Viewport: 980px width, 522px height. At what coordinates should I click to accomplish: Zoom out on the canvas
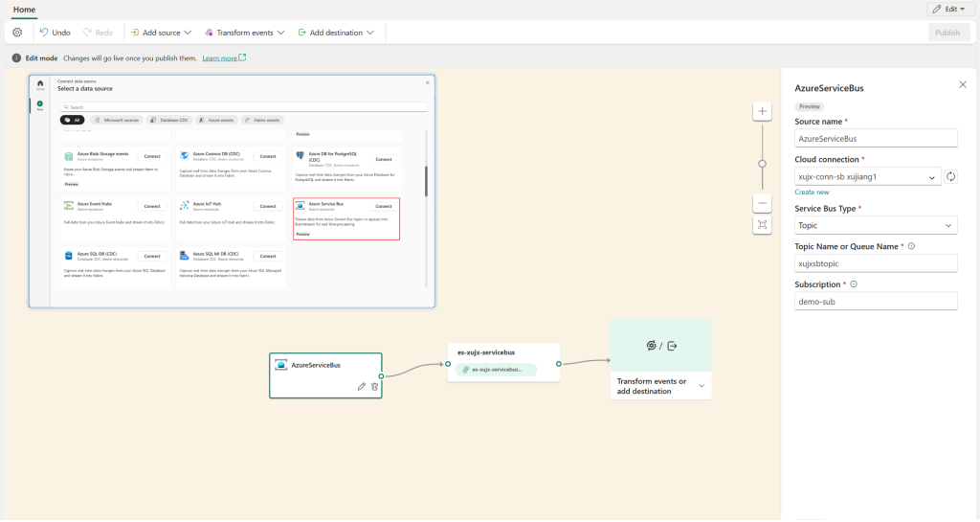[x=762, y=203]
